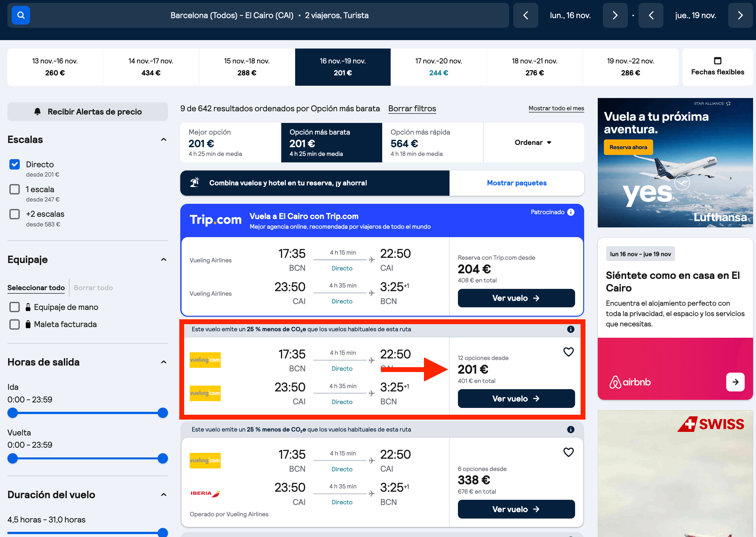Open CO2 info icon on 201 € flight
This screenshot has width=756, height=537.
571,329
